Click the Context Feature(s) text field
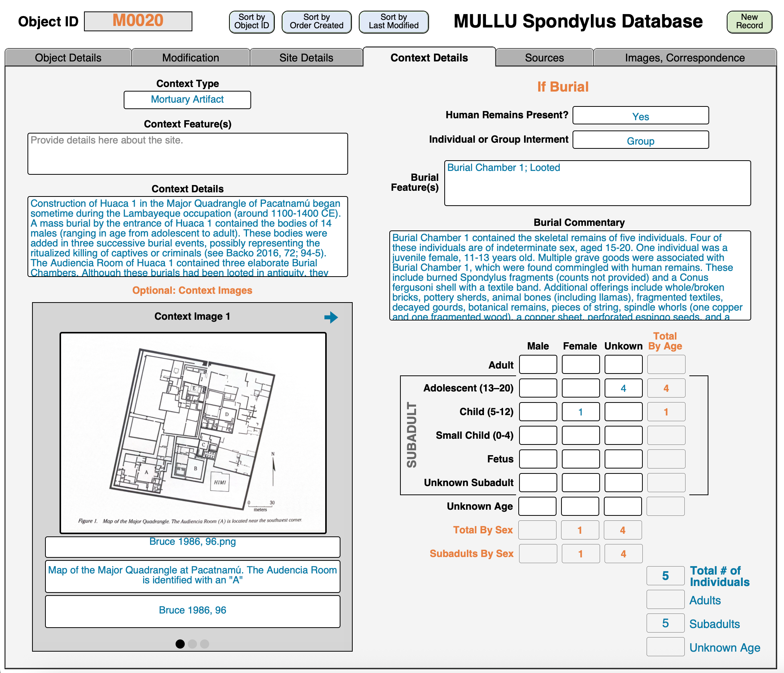 (187, 154)
